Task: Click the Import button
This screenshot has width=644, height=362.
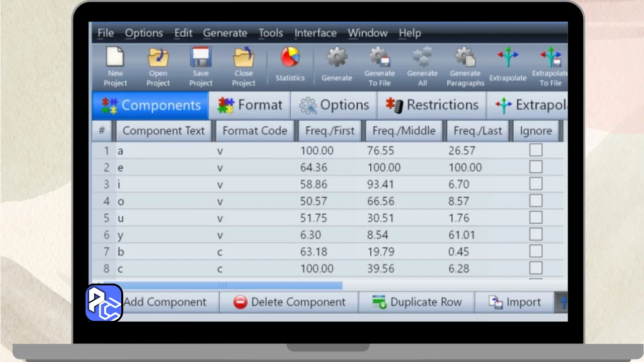Action: 514,302
